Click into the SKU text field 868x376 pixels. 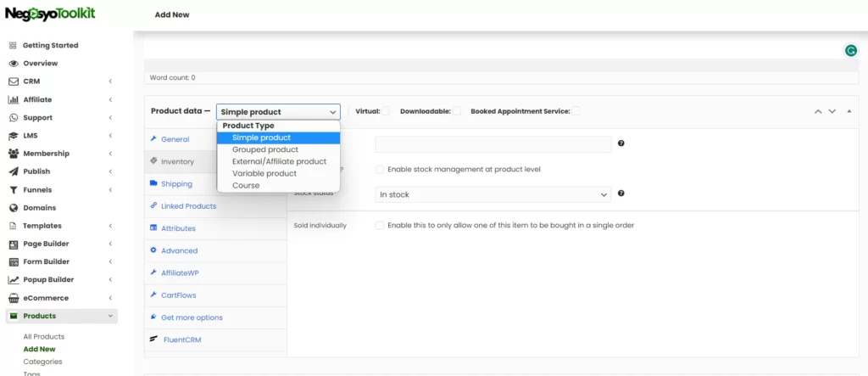[493, 144]
